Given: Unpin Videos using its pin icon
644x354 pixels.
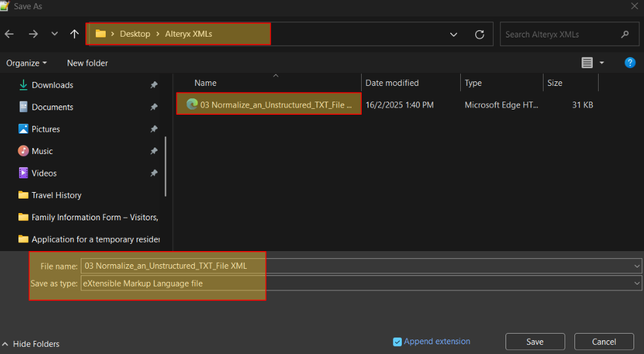Looking at the screenshot, I should [x=154, y=173].
